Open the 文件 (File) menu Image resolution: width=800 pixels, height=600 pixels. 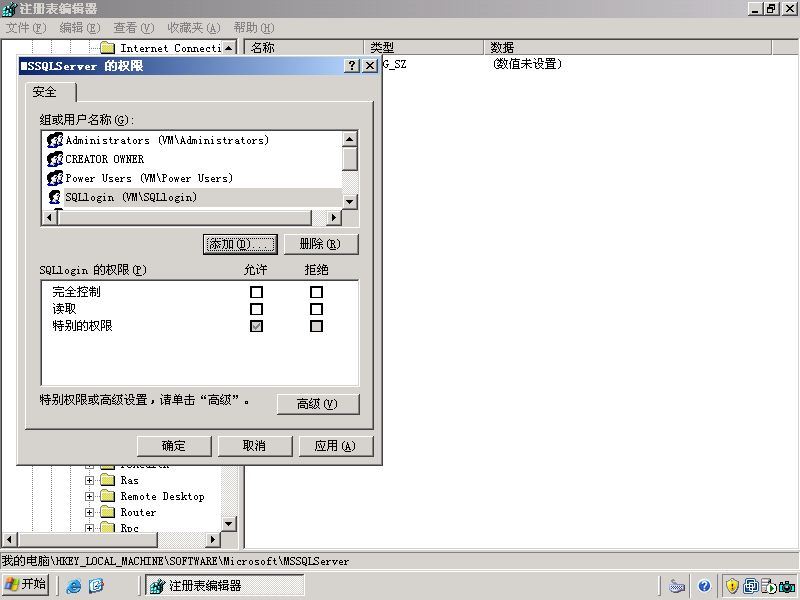pos(26,28)
